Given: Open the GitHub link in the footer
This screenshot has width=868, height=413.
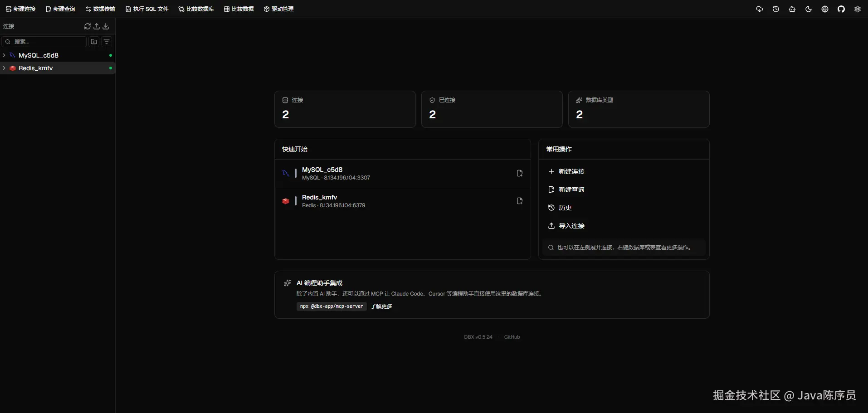Looking at the screenshot, I should pos(512,337).
